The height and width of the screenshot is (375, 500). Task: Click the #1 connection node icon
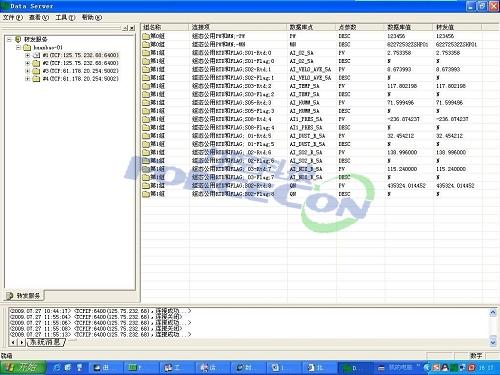[36, 55]
